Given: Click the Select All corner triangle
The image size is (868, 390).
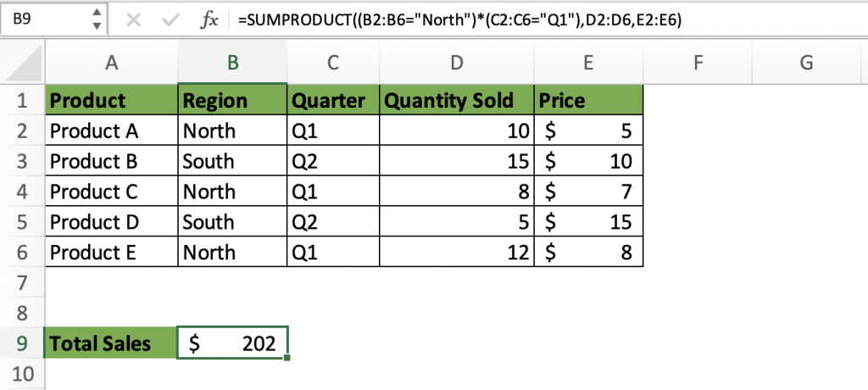Looking at the screenshot, I should [23, 63].
